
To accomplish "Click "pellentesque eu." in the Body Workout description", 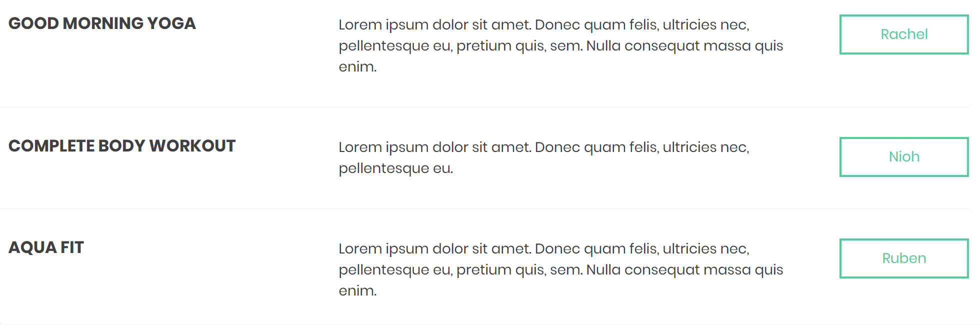I will 395,168.
